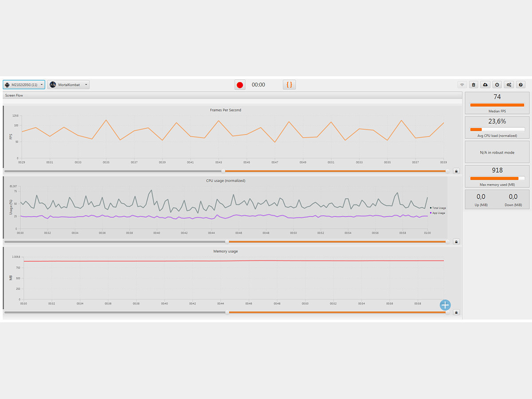
Task: Start recording with the red record button
Action: pyautogui.click(x=240, y=85)
